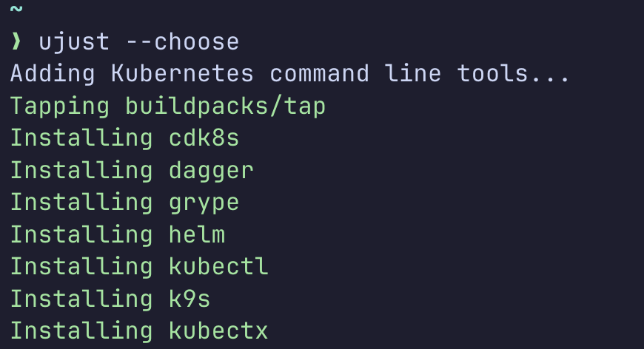Click "Installing" on the kubectx line
The width and height of the screenshot is (644, 349).
pos(81,331)
